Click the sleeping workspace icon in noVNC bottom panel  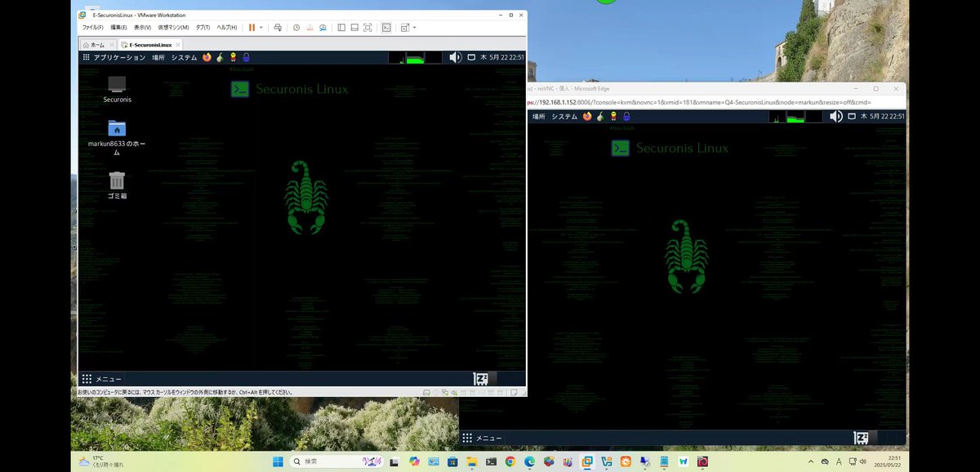(x=861, y=438)
